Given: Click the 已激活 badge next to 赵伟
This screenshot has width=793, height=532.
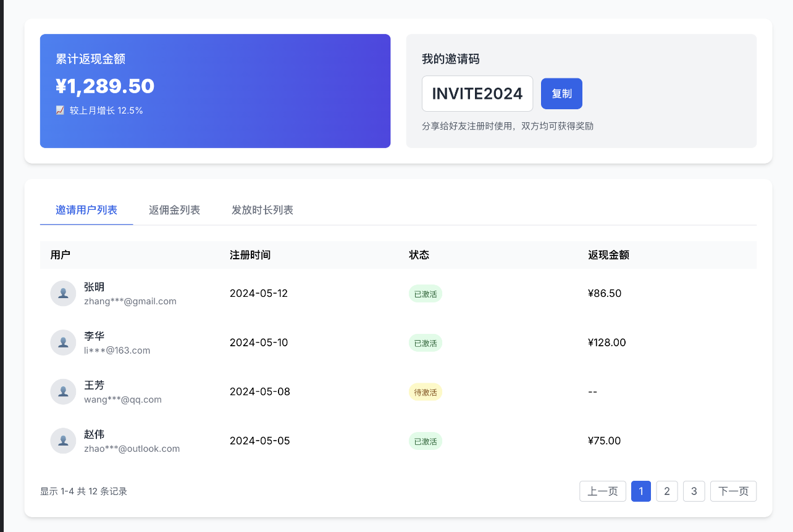Looking at the screenshot, I should 425,441.
